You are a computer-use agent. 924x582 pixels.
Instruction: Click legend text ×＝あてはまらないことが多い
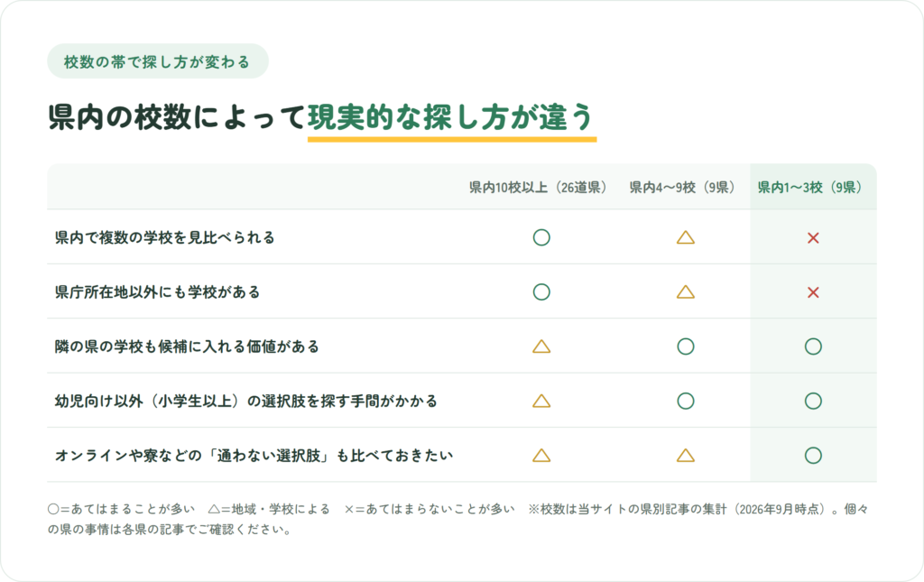429,509
